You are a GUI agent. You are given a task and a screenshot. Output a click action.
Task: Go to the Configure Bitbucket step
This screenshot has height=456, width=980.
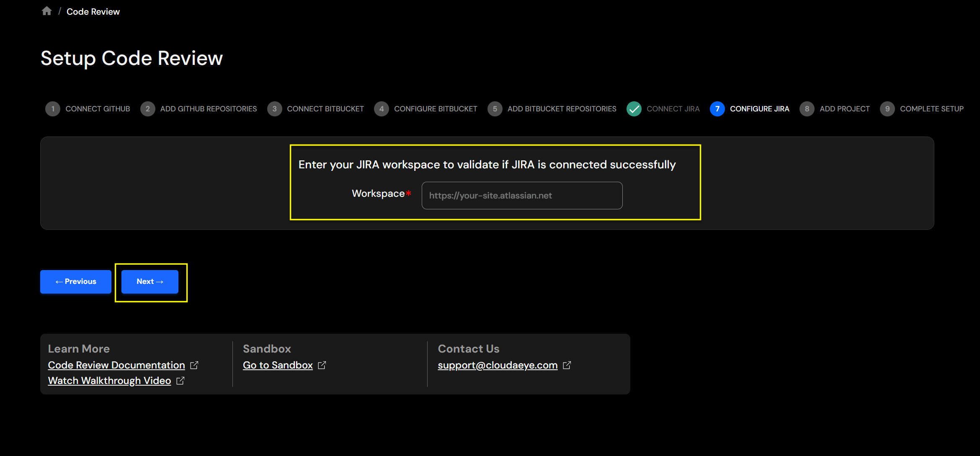point(435,109)
